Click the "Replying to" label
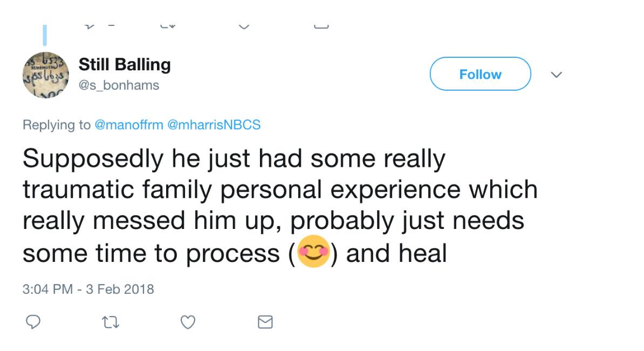This screenshot has height=351, width=644. click(56, 125)
